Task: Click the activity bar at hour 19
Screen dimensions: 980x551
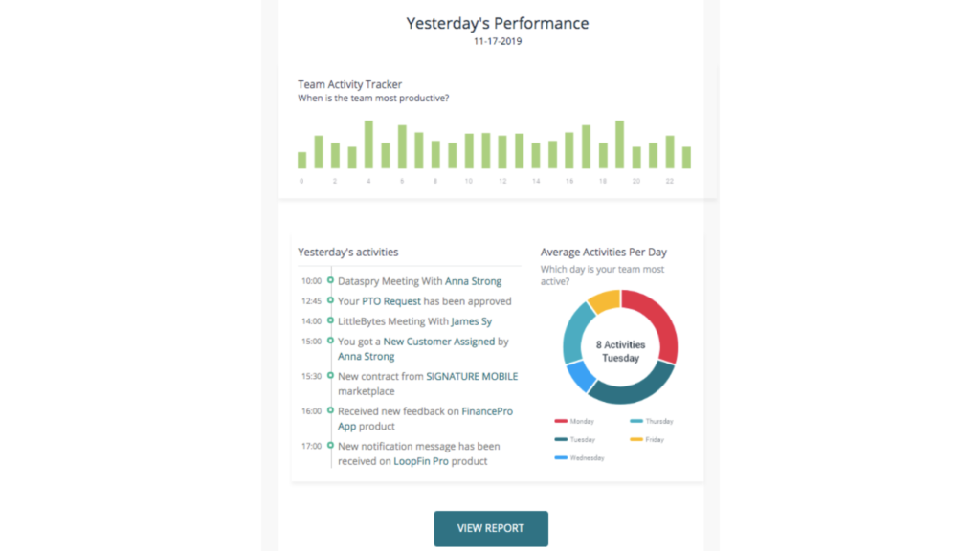Action: pyautogui.click(x=620, y=144)
